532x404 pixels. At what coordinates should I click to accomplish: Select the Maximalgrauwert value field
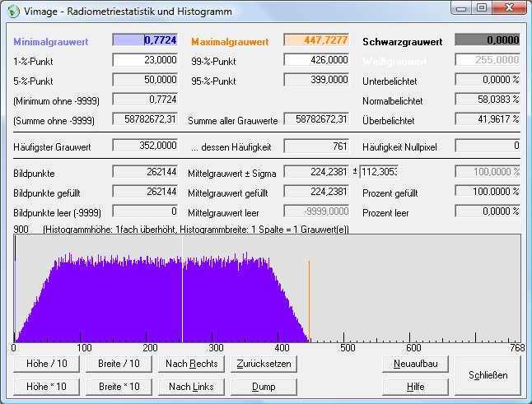click(x=316, y=39)
